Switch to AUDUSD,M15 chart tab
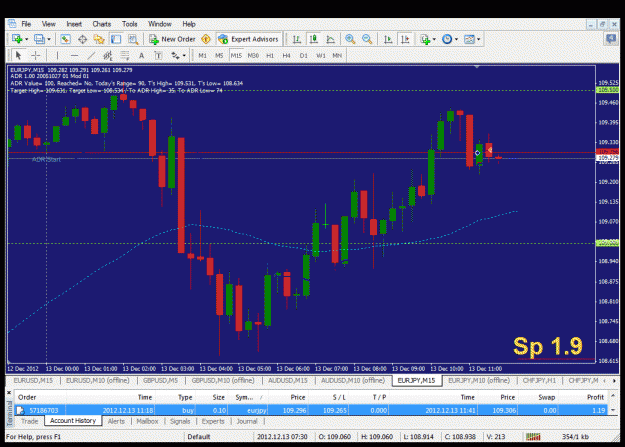Image resolution: width=625 pixels, height=447 pixels. 288,380
